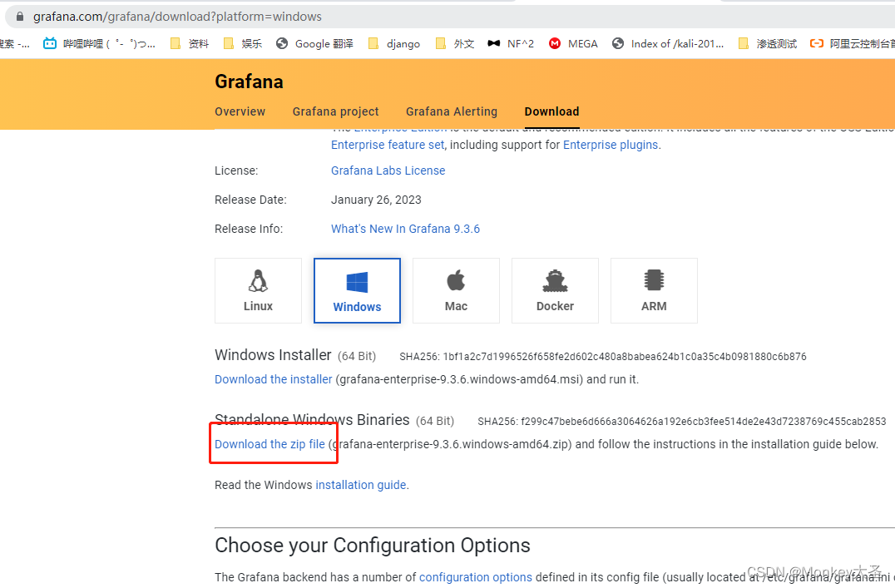The height and width of the screenshot is (588, 895).
Task: Select the Windows logo platform tile
Action: coord(357,290)
